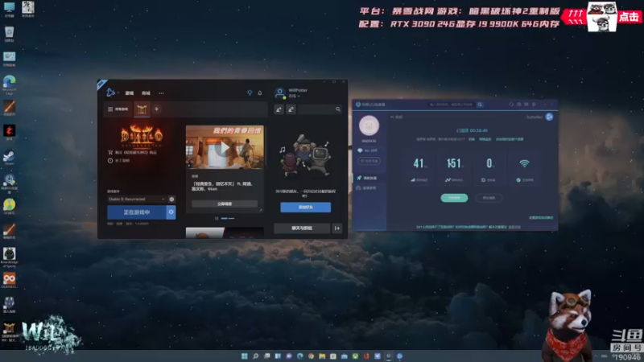Click the stop acceleration outlined button
Viewport: 644px width, 362px height.
[x=489, y=198]
